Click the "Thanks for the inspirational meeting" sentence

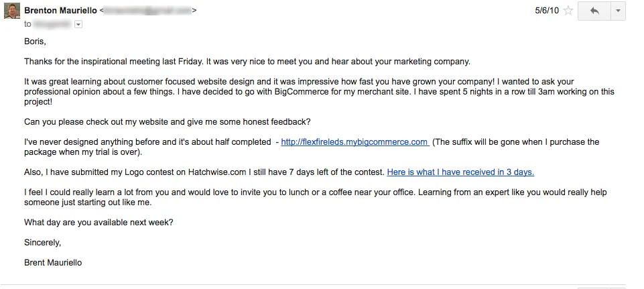(114, 62)
